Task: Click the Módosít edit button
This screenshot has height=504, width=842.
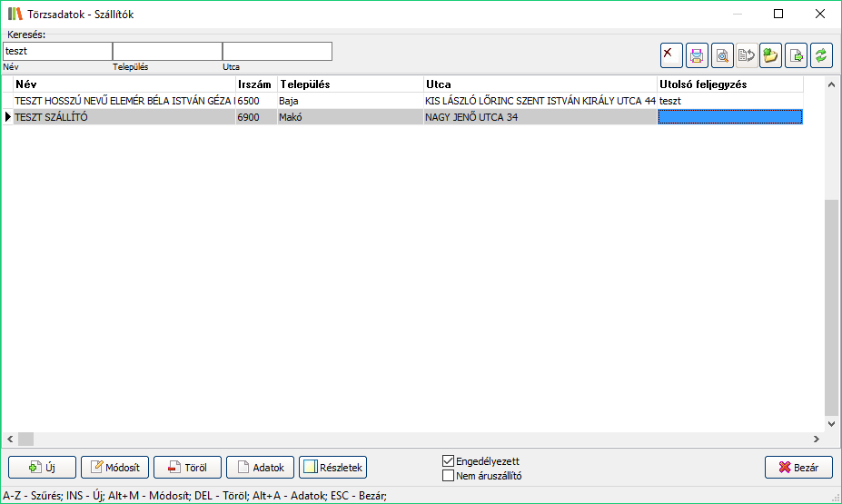Action: [114, 468]
